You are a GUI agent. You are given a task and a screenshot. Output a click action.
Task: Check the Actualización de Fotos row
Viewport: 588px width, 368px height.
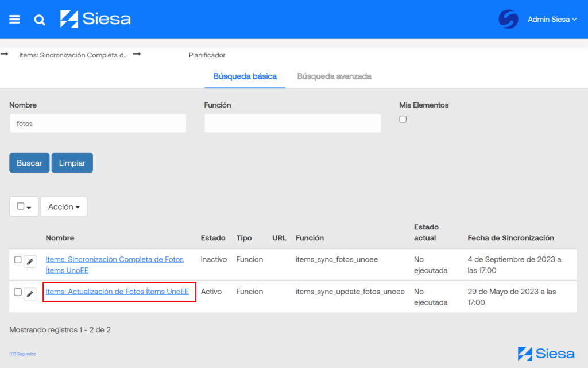point(18,292)
